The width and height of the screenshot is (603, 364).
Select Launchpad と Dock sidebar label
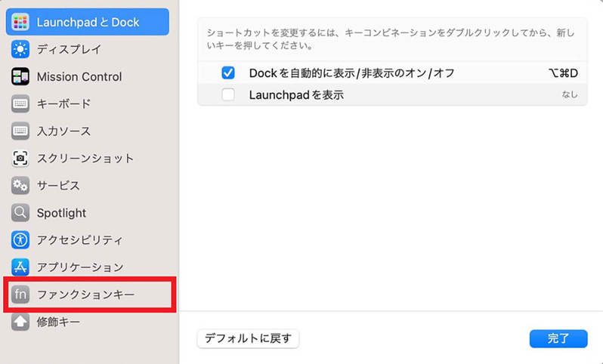88,23
